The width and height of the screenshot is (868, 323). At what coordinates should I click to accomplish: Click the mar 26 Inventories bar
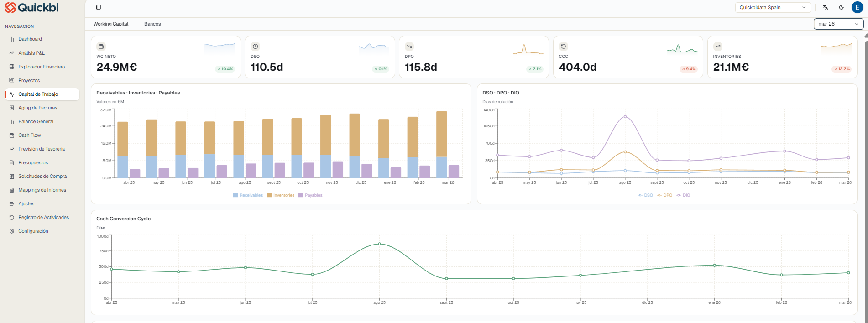(x=441, y=134)
